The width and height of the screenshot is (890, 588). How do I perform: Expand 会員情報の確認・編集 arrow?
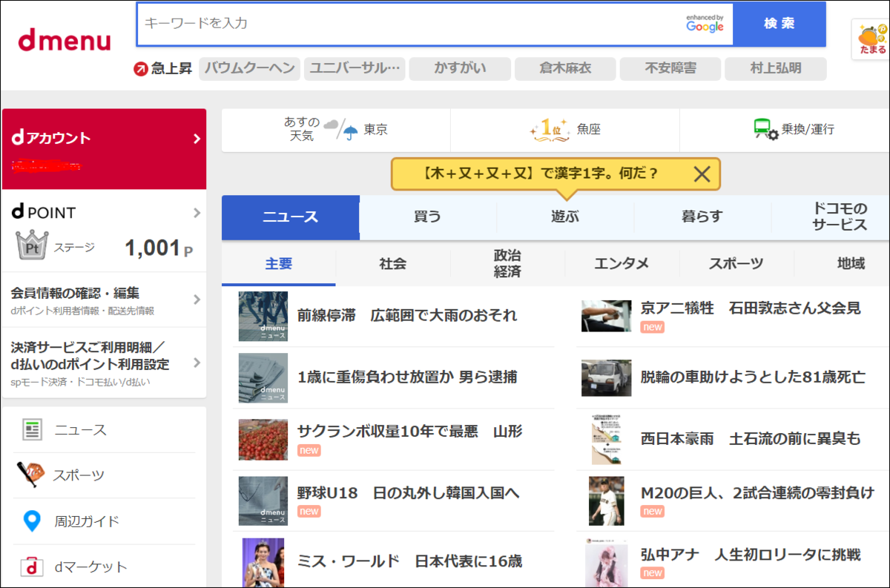(x=197, y=300)
